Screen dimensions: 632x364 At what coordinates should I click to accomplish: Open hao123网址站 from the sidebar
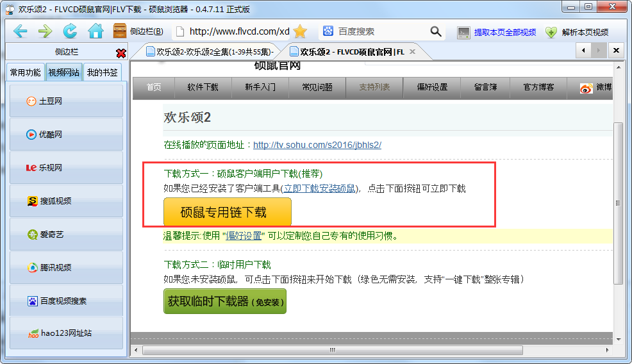(66, 333)
